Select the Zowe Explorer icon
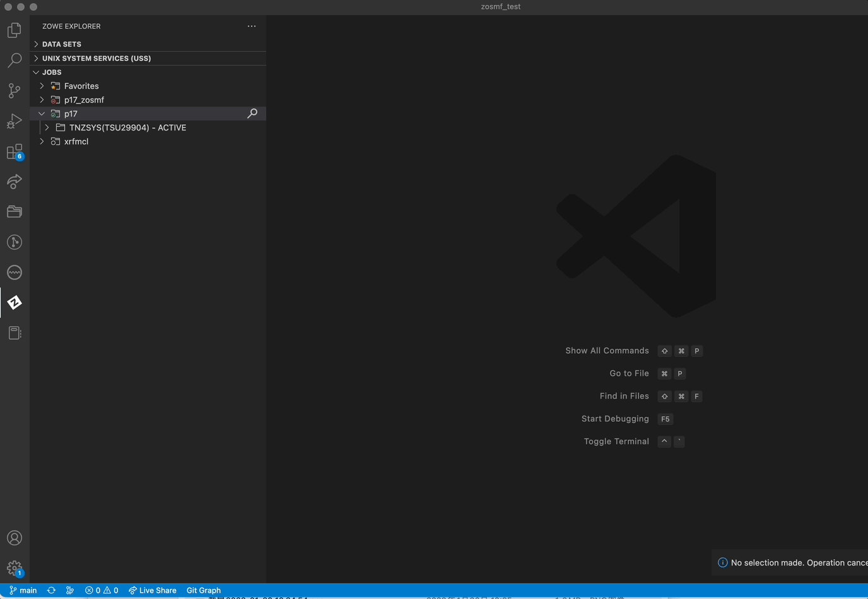 (x=15, y=303)
